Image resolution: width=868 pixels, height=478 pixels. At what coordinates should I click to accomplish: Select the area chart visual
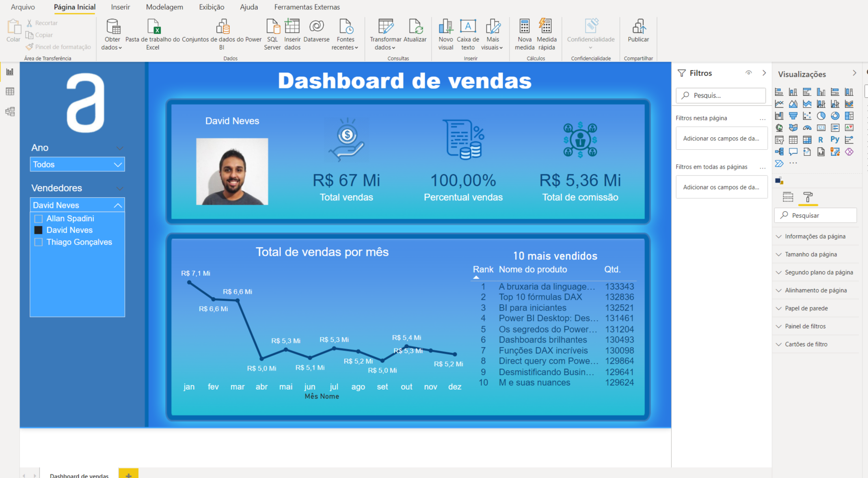[793, 104]
